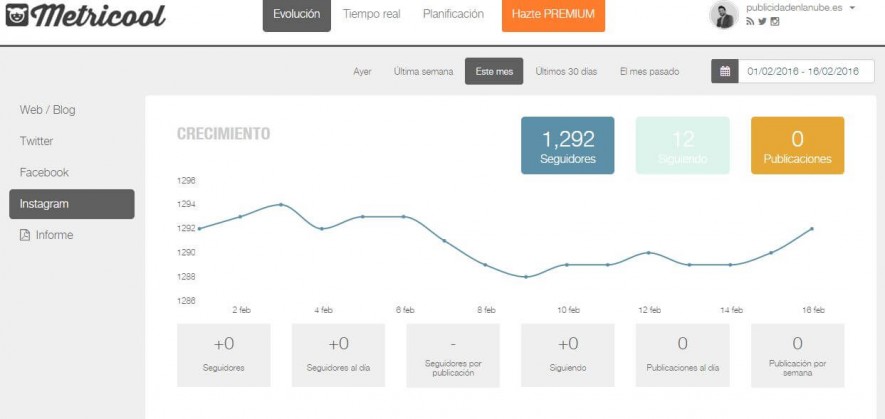Select the Ayer date filter
Viewport: 885px width, 419px height.
[362, 72]
